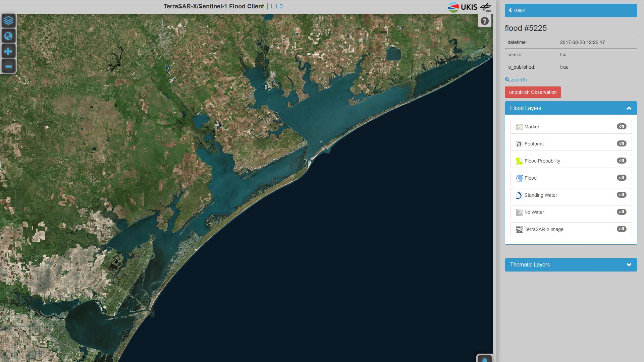
Task: Enable the Flood layer toggle
Action: 621,178
